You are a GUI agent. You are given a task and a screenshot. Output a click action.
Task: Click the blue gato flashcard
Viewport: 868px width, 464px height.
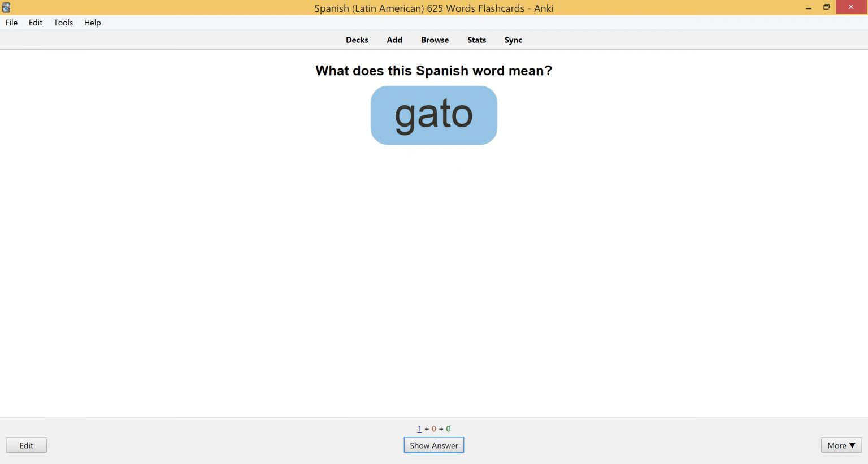(x=433, y=115)
